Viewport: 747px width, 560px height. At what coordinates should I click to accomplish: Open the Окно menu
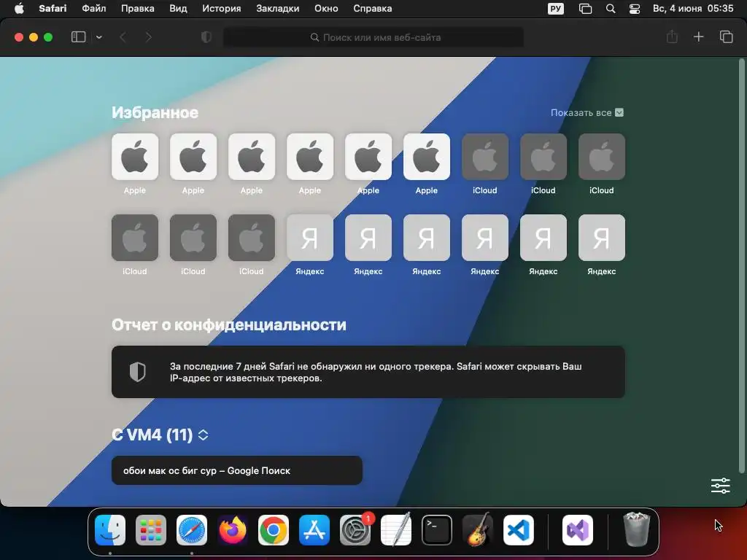coord(326,9)
